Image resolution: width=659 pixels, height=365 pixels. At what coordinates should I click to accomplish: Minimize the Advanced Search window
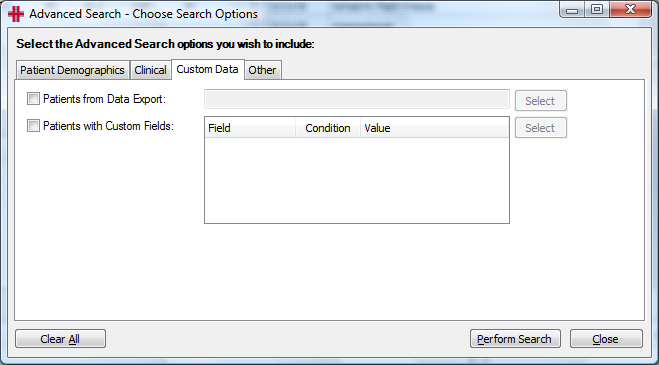(572, 10)
